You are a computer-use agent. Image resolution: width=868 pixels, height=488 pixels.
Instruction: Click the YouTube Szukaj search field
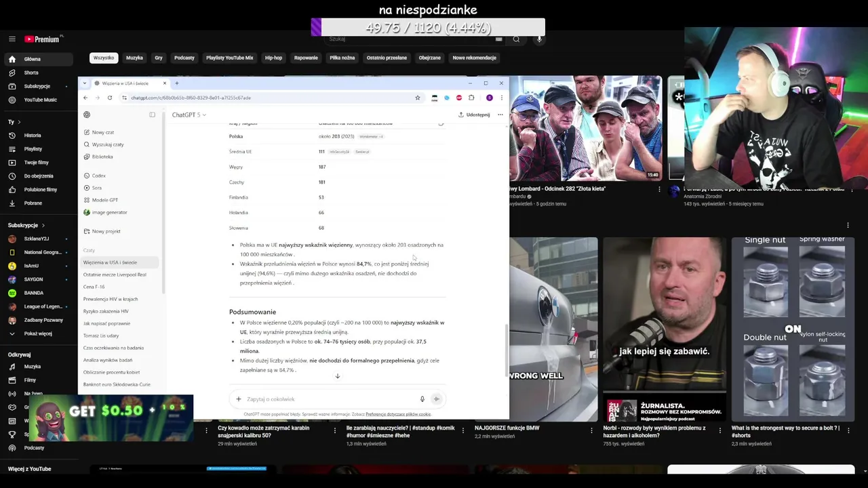click(410, 39)
